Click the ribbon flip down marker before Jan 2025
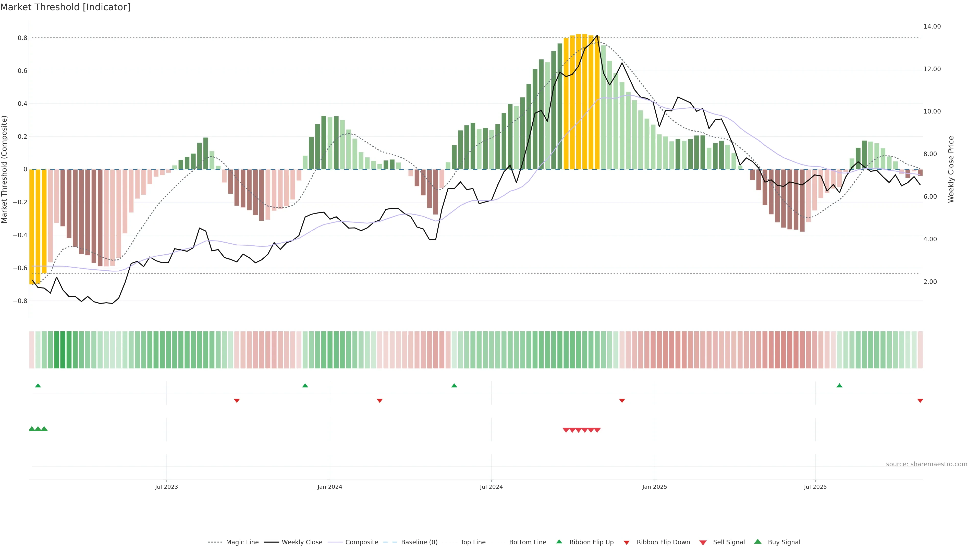 pos(622,401)
